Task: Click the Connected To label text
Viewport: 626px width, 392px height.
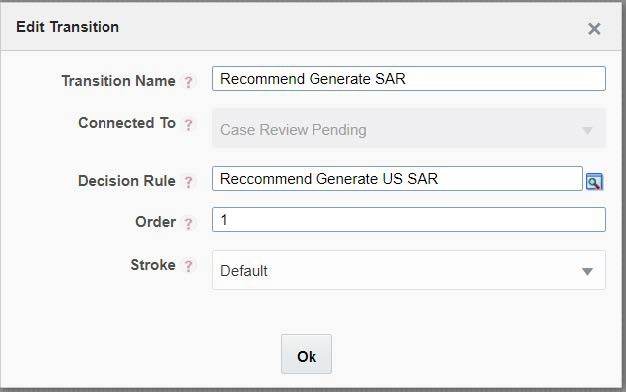Action: pyautogui.click(x=127, y=123)
